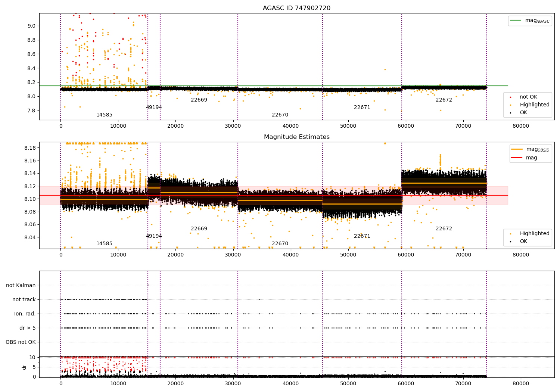Click OBSID label 14585 in middle plot

[x=104, y=244]
